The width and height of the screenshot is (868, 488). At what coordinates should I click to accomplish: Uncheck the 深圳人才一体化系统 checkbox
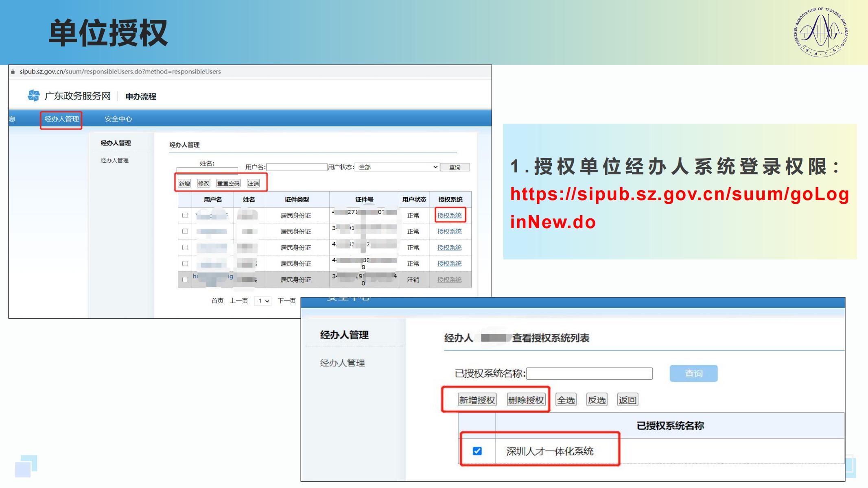(x=477, y=451)
